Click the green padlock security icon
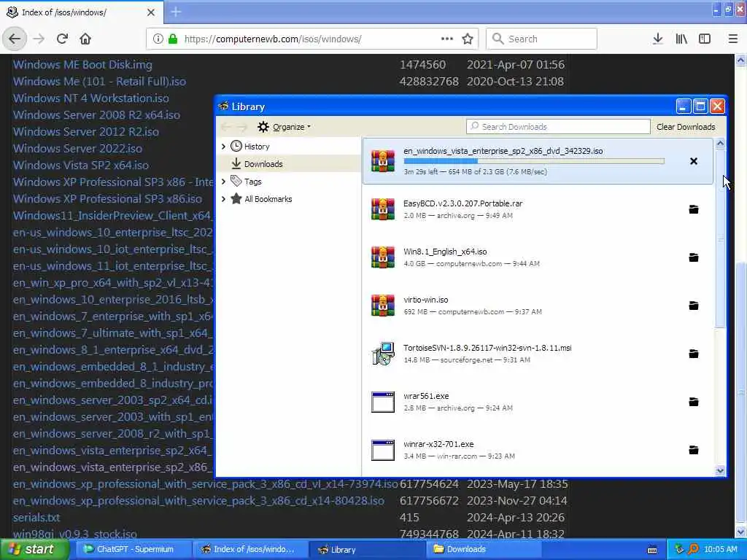 click(173, 39)
